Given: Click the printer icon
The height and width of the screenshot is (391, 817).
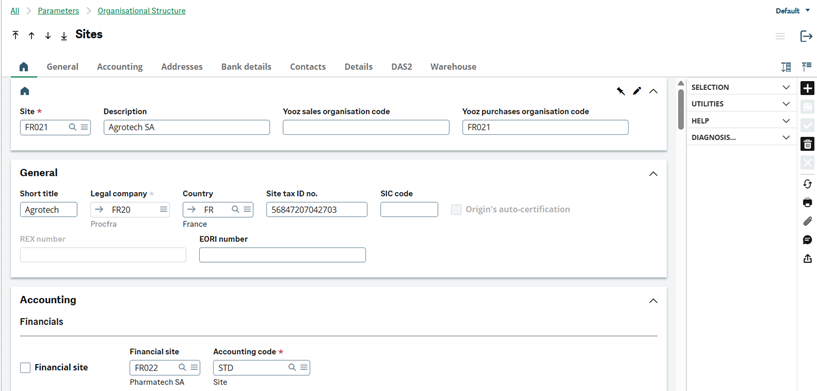Looking at the screenshot, I should [807, 202].
